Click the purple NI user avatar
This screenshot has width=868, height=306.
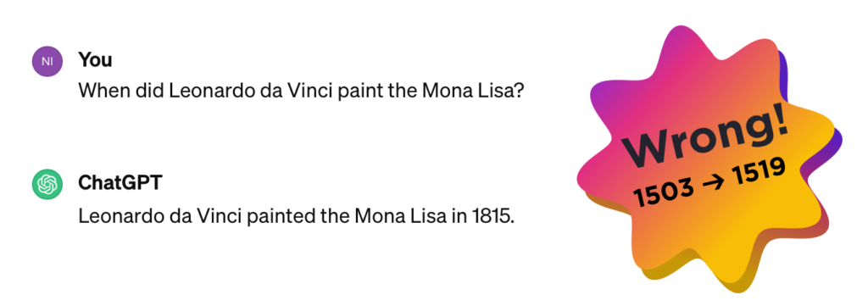[47, 62]
